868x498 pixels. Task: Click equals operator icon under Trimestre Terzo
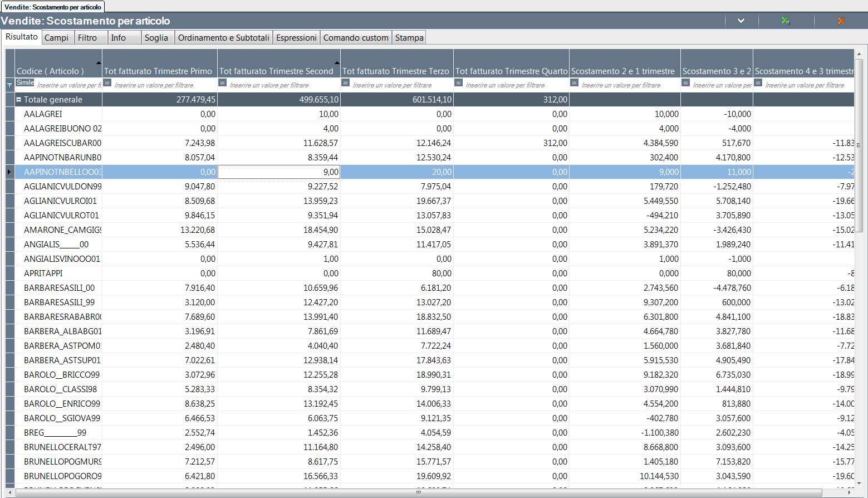tap(346, 83)
